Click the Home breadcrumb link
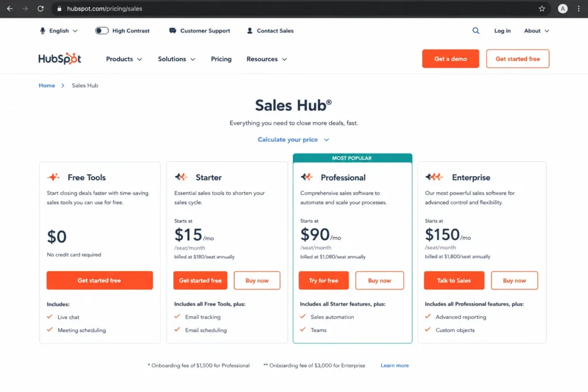Screen dimensions: 588x392 [47, 86]
